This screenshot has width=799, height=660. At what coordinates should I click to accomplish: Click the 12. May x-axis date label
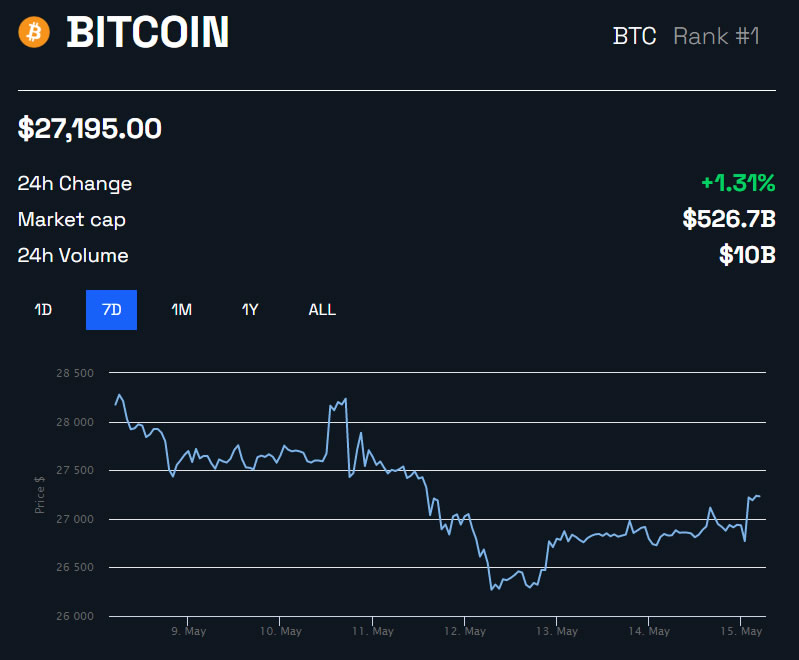pos(465,631)
